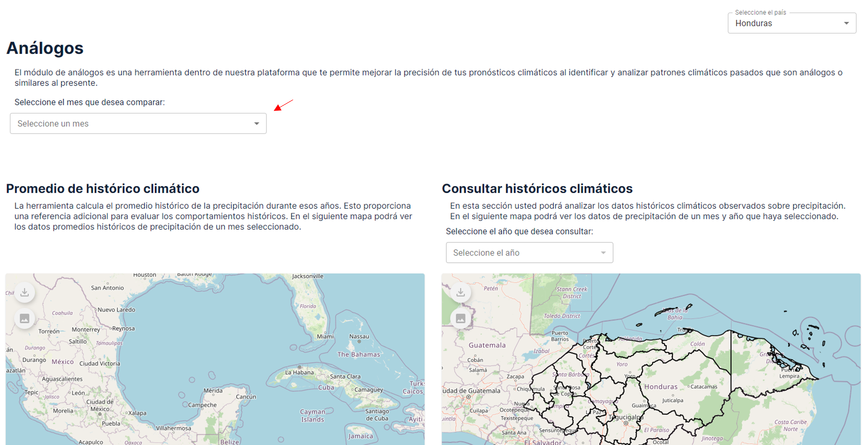Click the 'Promedio de histórico climático' heading
The height and width of the screenshot is (445, 868).
click(103, 188)
